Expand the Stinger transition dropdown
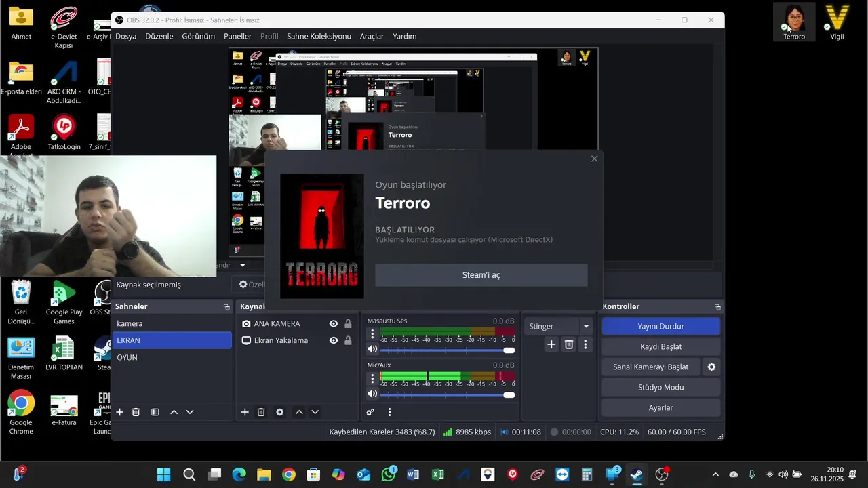Viewport: 868px width, 488px height. (587, 326)
